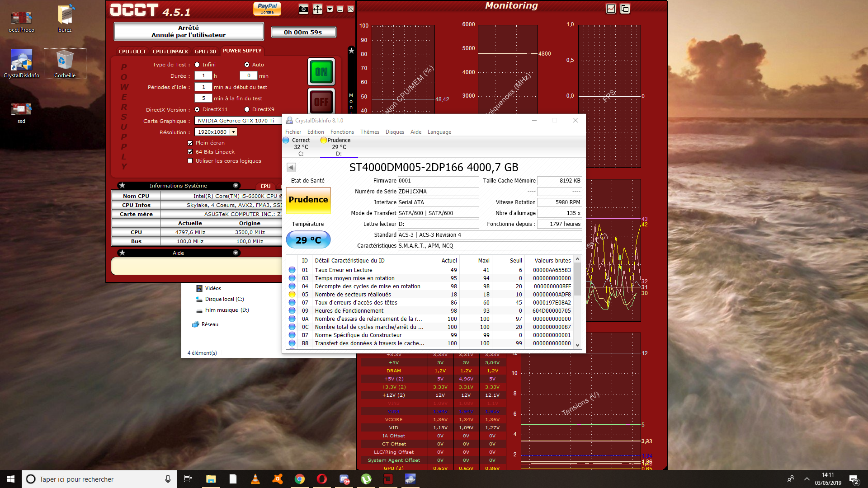The width and height of the screenshot is (868, 488).
Task: Select the DirectX9 radio option
Action: click(247, 109)
